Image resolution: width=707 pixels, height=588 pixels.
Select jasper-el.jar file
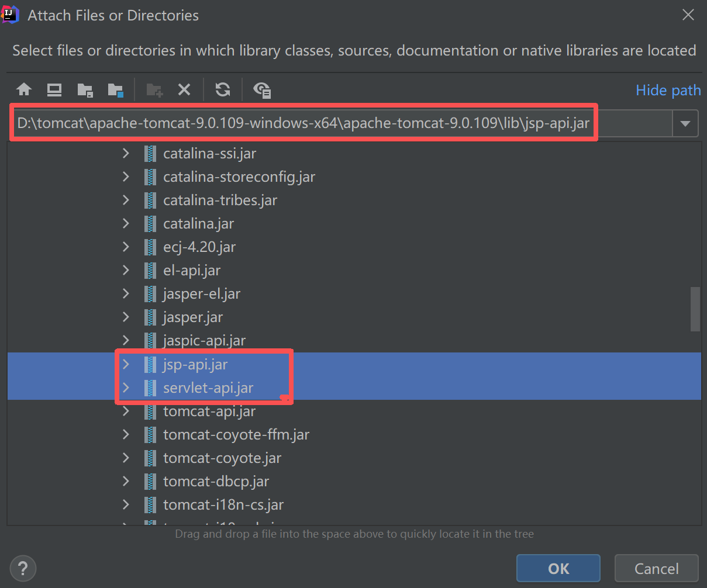pyautogui.click(x=202, y=294)
